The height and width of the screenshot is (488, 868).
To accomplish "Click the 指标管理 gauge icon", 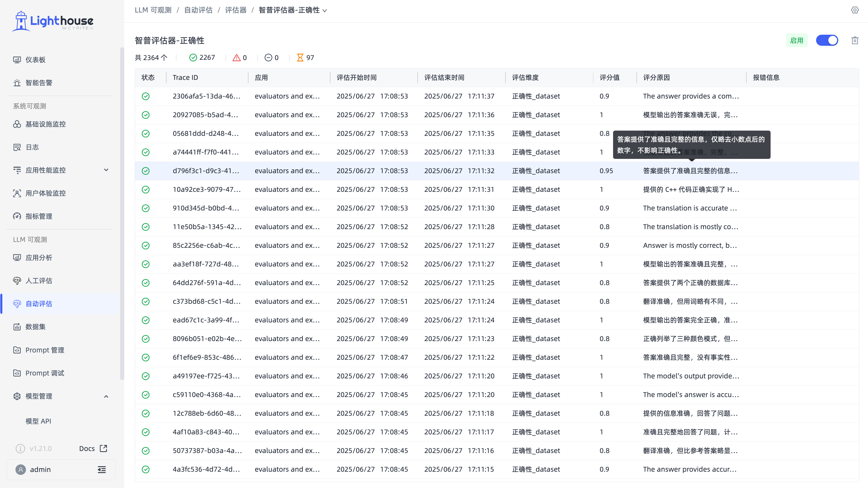I will [x=17, y=216].
